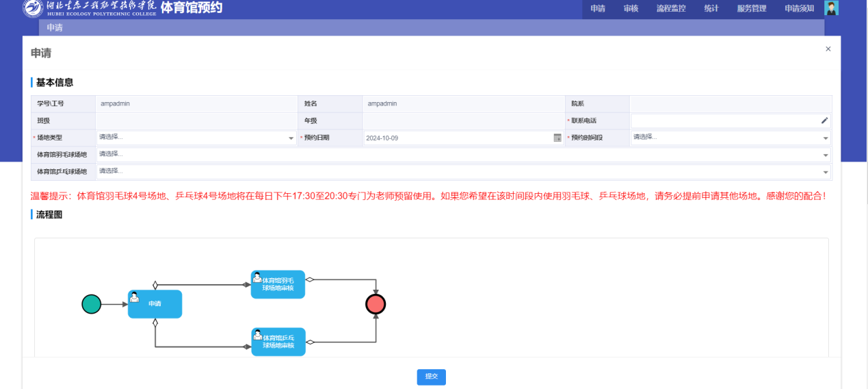868x389 pixels.
Task: Go to the 流程监控 menu item
Action: point(670,9)
